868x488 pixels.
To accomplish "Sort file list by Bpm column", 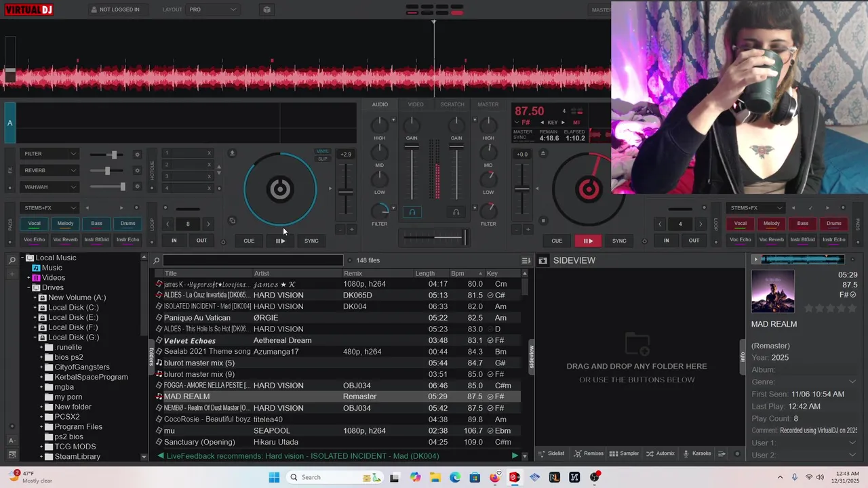I will [x=466, y=273].
